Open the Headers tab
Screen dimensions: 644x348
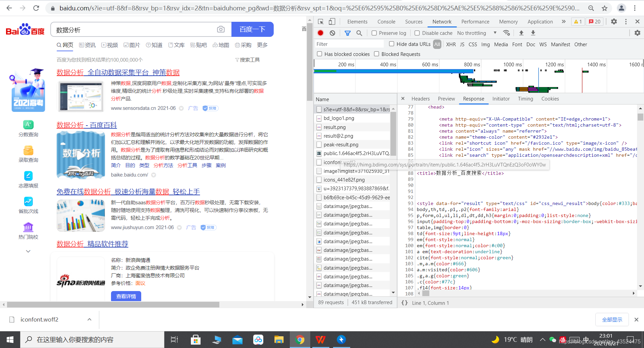tap(421, 99)
